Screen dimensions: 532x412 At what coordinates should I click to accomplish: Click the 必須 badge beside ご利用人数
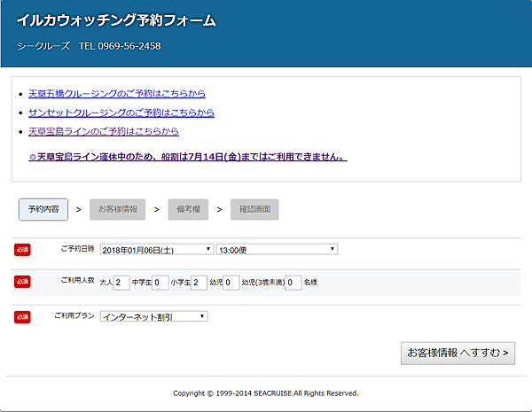click(x=22, y=282)
